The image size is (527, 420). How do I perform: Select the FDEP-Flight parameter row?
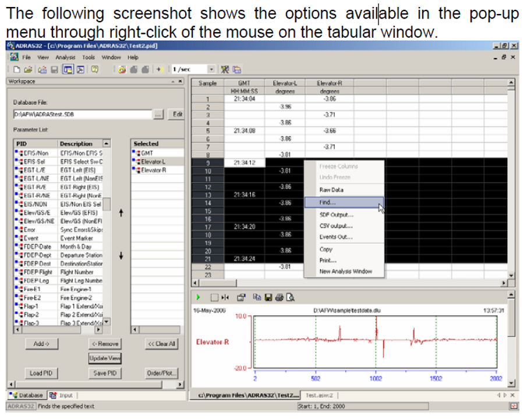[x=58, y=272]
